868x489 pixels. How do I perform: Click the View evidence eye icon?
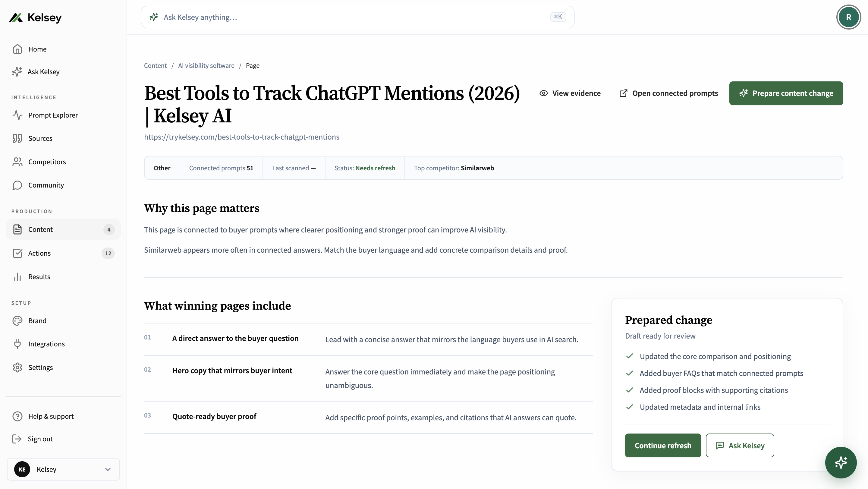[x=543, y=93]
